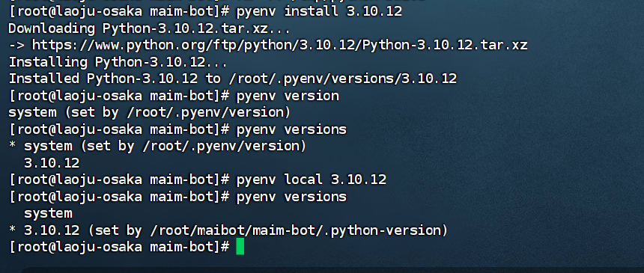This screenshot has height=273, width=644.
Task: Click the standalone 'system' line
Action: [48, 213]
